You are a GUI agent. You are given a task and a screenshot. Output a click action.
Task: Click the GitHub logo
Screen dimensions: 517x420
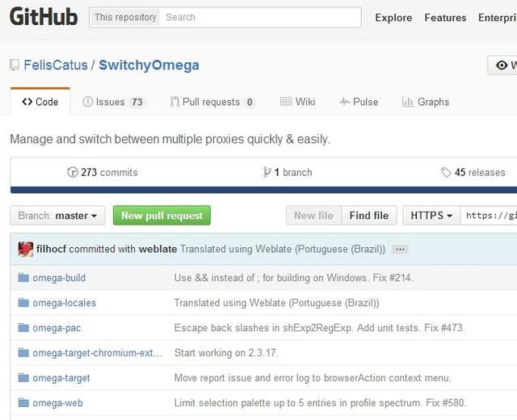(x=44, y=16)
